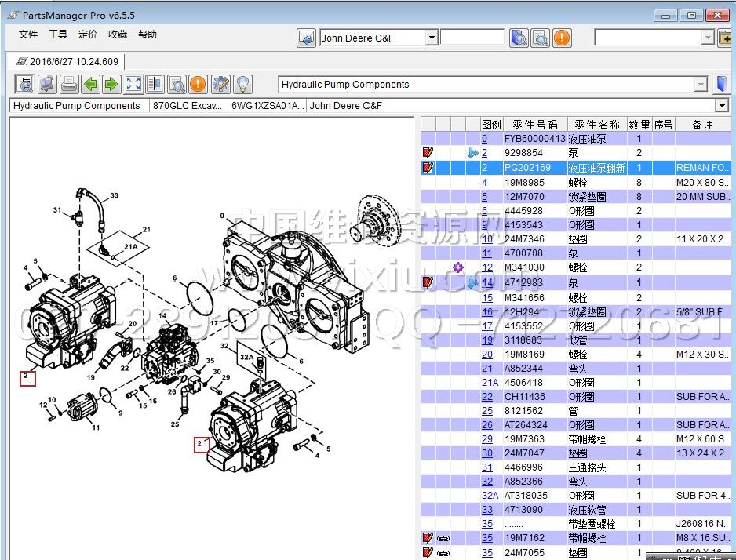The width and height of the screenshot is (736, 560).
Task: Open the 工具 menu
Action: [x=58, y=35]
